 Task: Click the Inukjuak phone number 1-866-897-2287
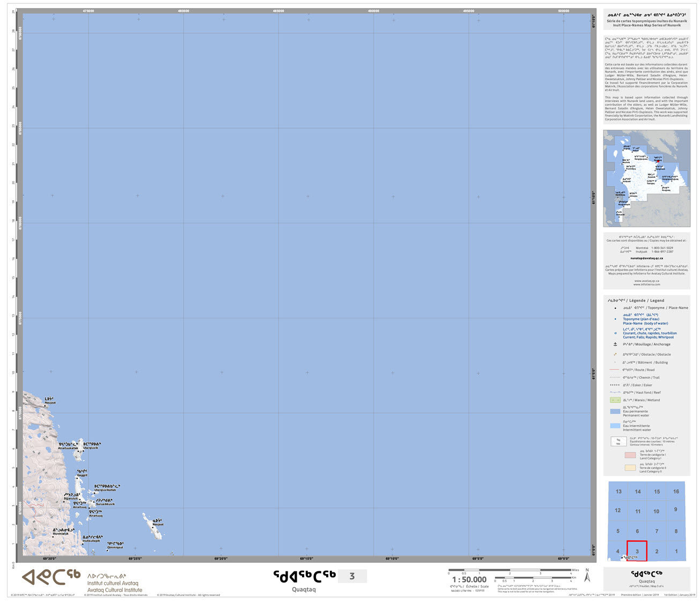662,252
